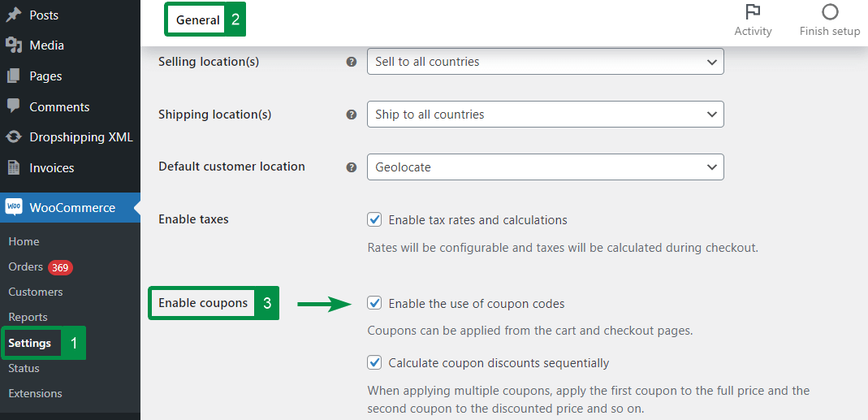Click help icon beside Selling location(s)
Viewport: 868px width, 420px height.
point(352,62)
